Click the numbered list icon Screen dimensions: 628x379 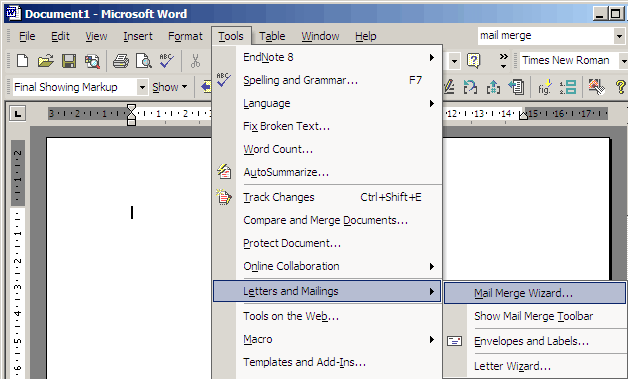coord(568,87)
